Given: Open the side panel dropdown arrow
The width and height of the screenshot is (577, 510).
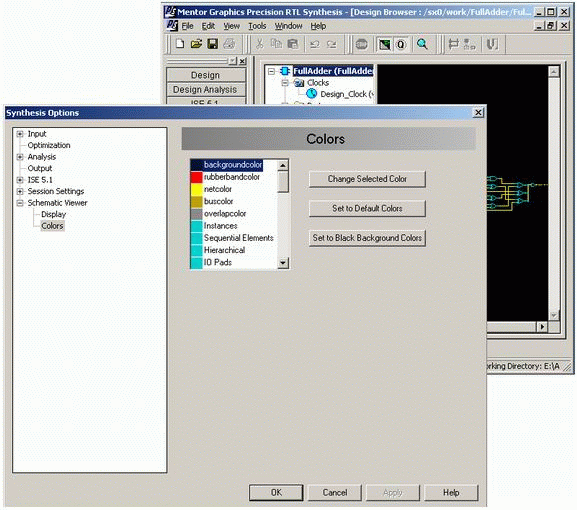Looking at the screenshot, I should point(233,61).
